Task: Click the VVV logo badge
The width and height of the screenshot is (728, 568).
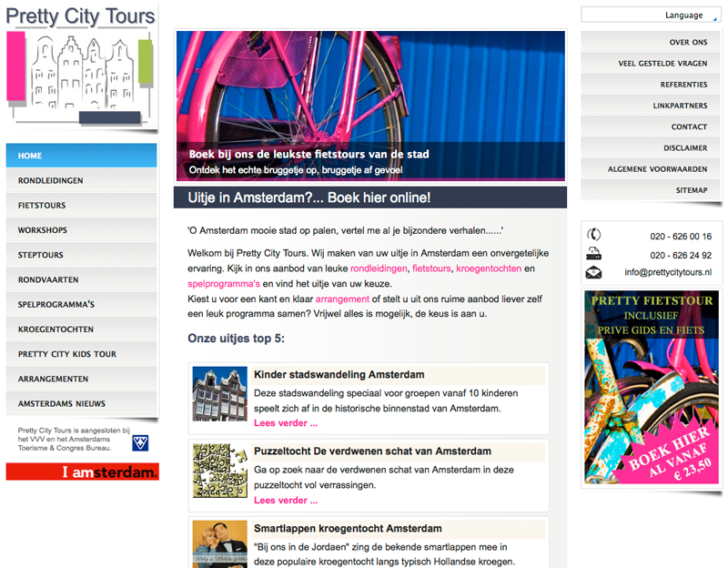Action: click(140, 442)
